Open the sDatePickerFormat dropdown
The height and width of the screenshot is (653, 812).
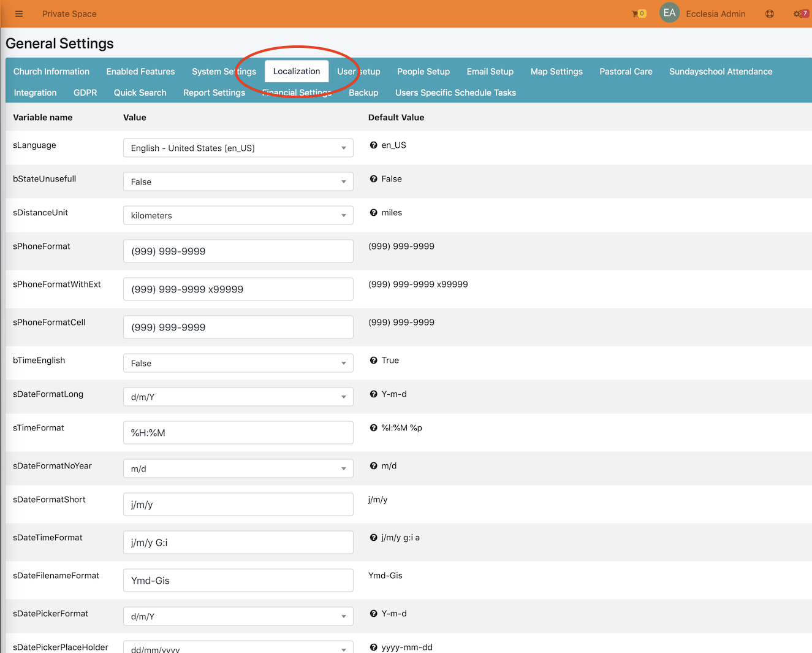click(x=238, y=616)
